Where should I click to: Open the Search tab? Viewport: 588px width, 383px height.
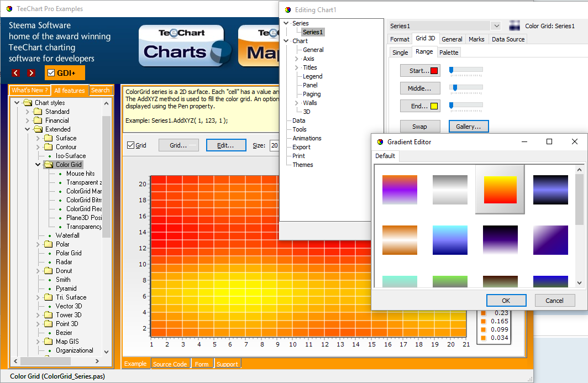[101, 91]
